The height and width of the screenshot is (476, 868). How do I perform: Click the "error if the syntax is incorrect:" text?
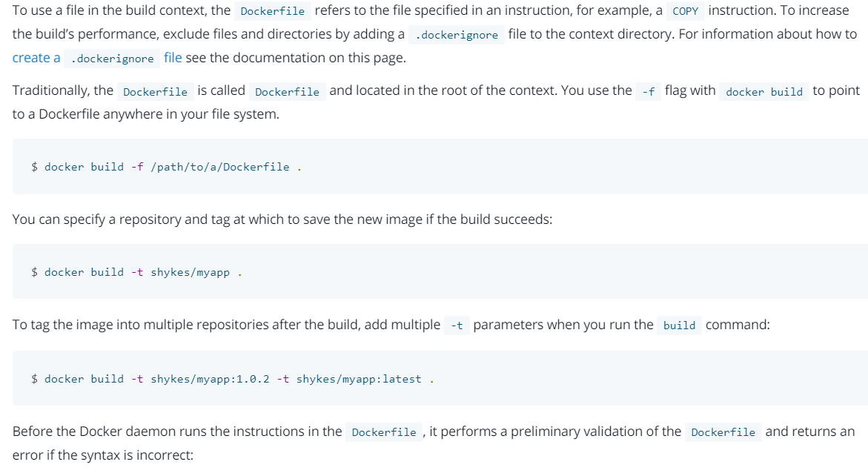tap(102, 454)
